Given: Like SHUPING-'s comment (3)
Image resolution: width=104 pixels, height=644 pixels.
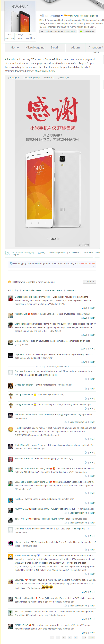Looking at the screenshot, I should pos(84,592).
